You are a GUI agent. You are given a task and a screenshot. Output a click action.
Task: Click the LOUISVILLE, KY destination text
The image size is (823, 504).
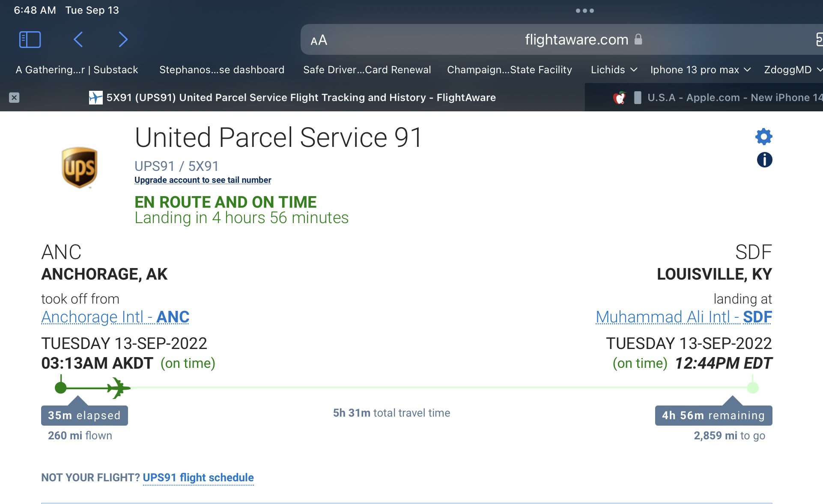tap(714, 274)
